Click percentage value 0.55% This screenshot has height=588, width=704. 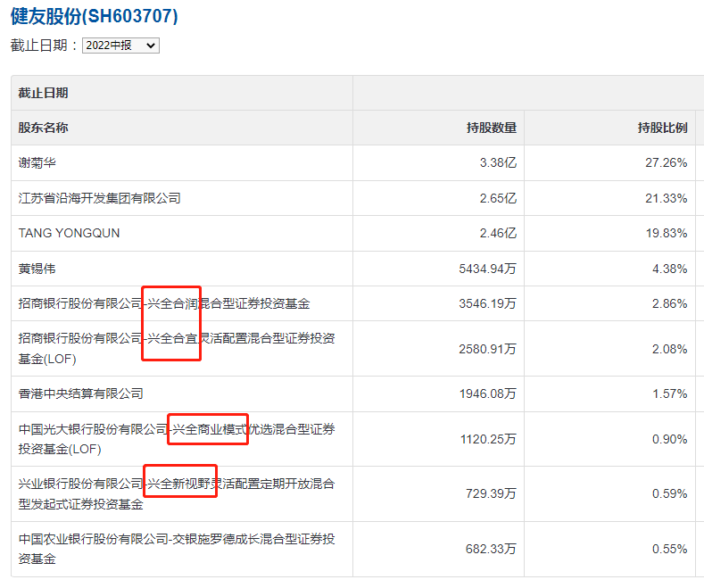click(x=670, y=549)
